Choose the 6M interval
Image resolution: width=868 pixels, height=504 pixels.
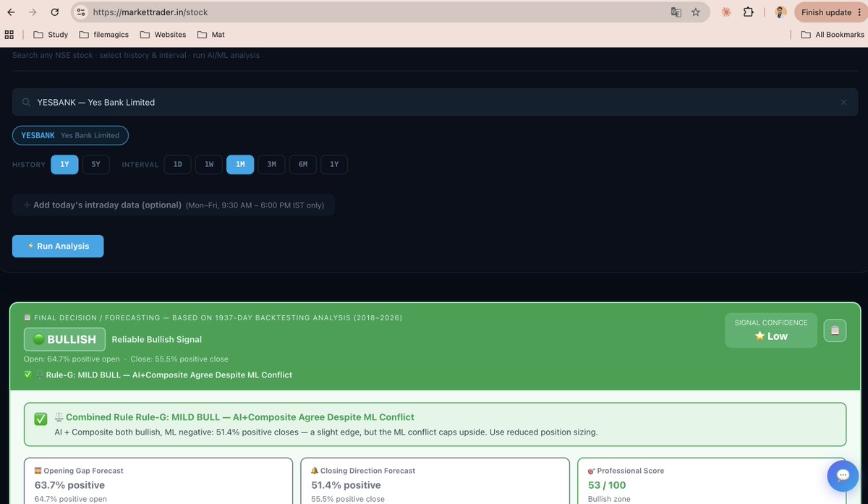[303, 164]
